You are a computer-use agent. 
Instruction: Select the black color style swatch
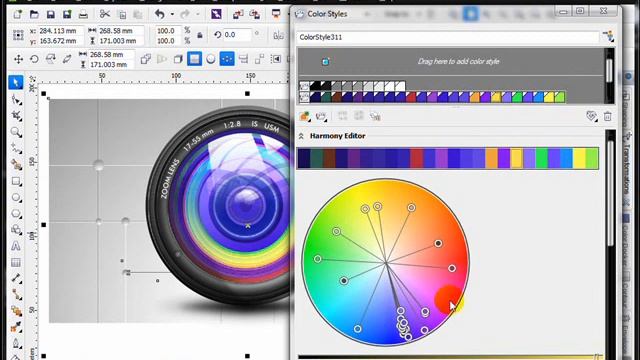pos(315,86)
